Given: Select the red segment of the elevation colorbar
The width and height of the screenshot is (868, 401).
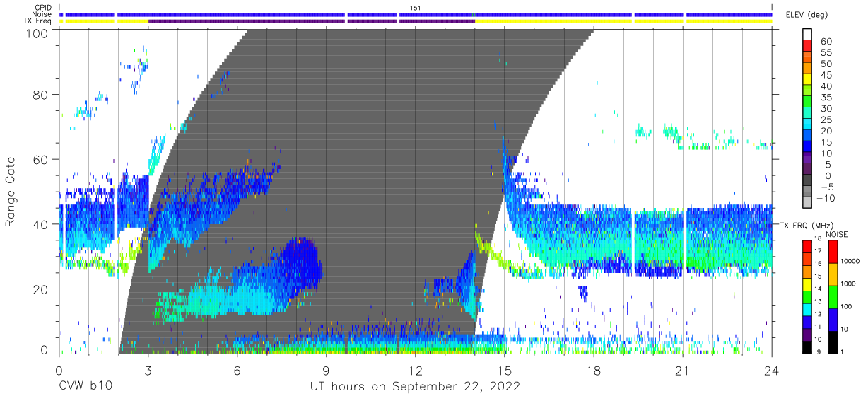Looking at the screenshot, I should pyautogui.click(x=807, y=47).
